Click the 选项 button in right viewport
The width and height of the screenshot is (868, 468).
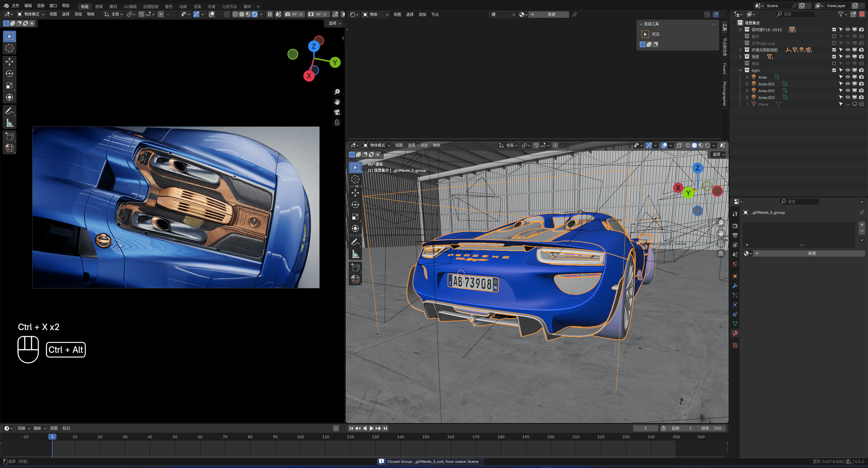[718, 154]
